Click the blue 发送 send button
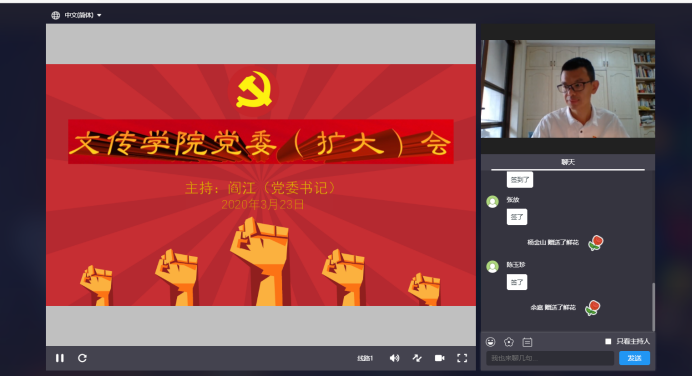 point(634,358)
